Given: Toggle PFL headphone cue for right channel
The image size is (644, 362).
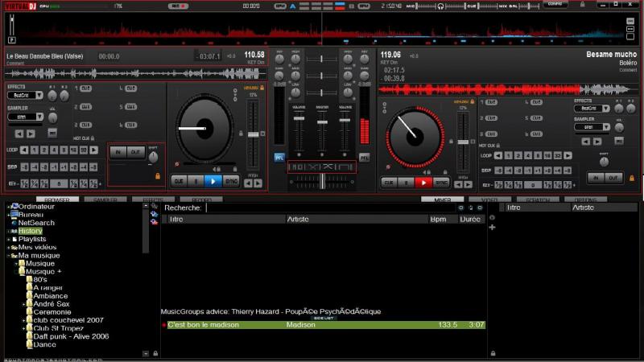Looking at the screenshot, I should [x=364, y=158].
